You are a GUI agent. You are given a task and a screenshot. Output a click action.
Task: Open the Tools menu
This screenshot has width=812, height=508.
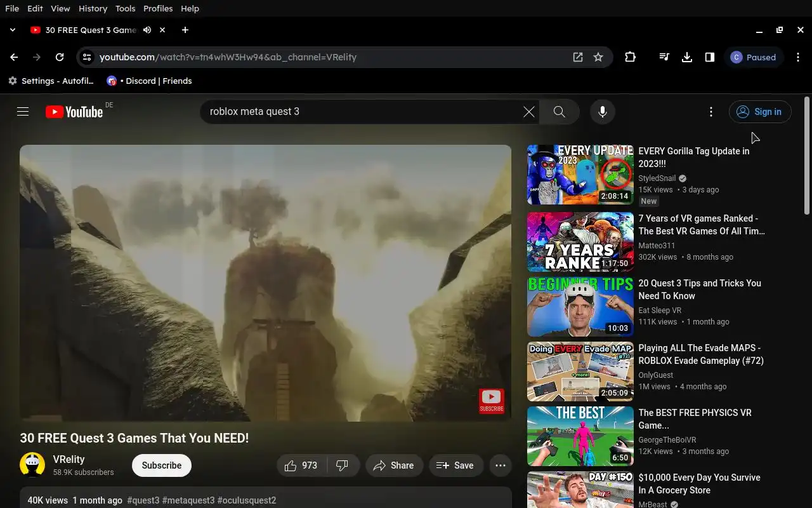(x=125, y=8)
